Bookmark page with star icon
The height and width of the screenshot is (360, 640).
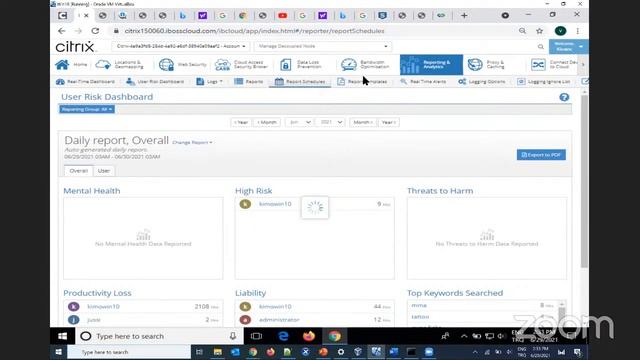point(540,31)
